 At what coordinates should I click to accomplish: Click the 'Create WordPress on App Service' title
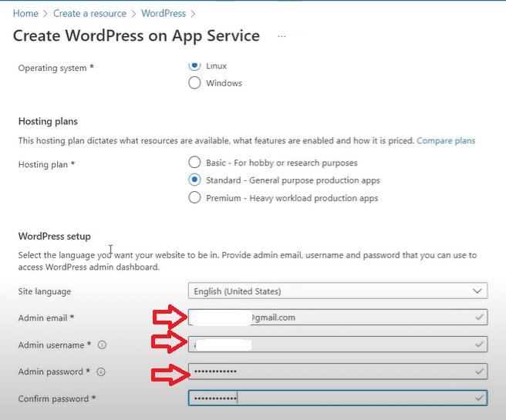click(x=137, y=35)
